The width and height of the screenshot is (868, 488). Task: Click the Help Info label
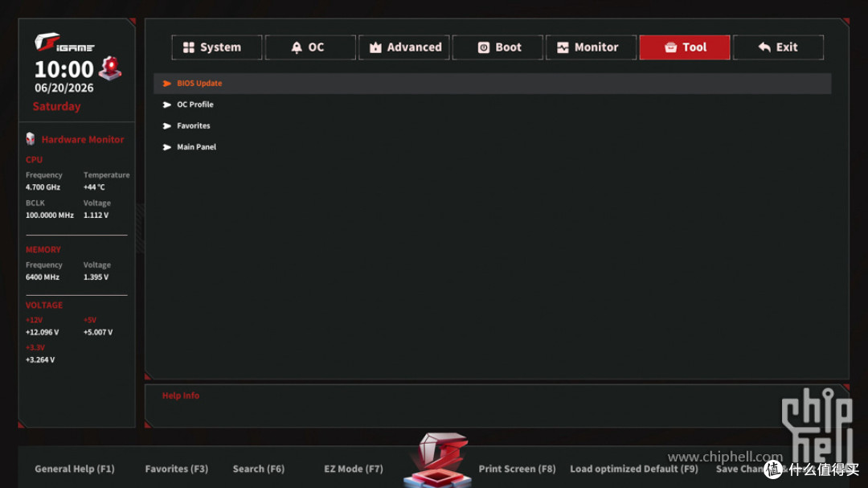tap(181, 396)
